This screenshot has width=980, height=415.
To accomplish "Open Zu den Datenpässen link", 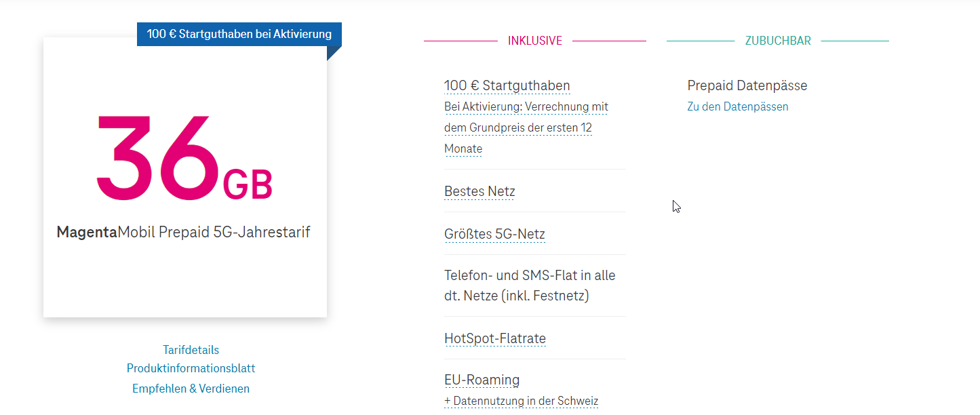I will [x=738, y=106].
